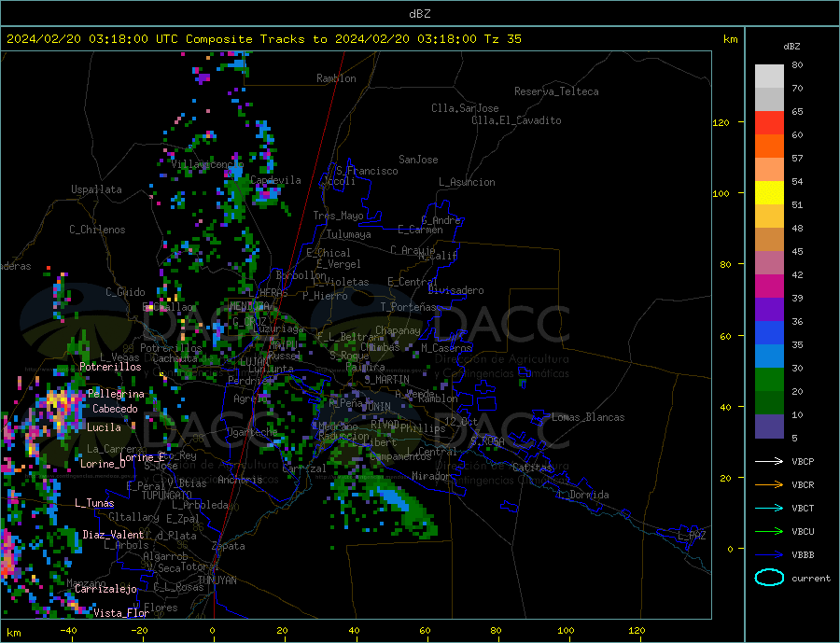Click the Cabecedo map label

(115, 409)
